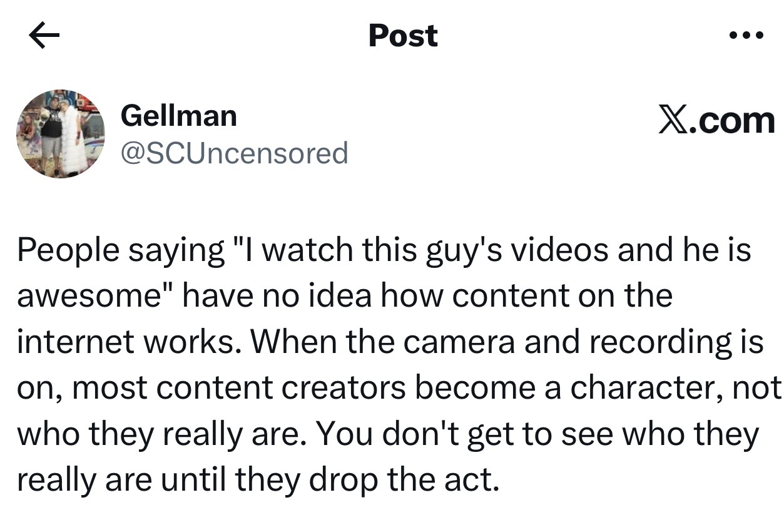Click the handle below the display name
The height and width of the screenshot is (532, 784).
[x=233, y=152]
